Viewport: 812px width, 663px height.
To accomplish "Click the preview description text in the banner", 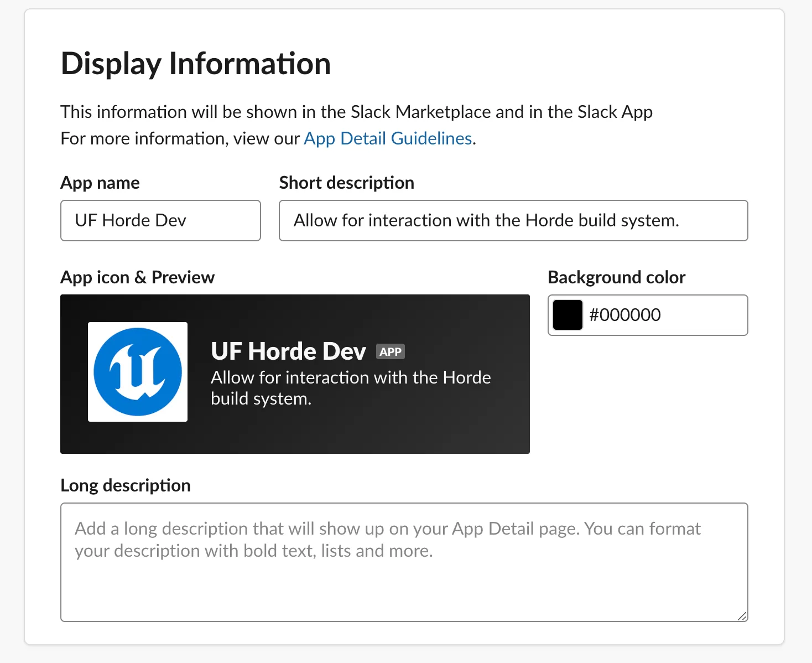I will tap(350, 387).
